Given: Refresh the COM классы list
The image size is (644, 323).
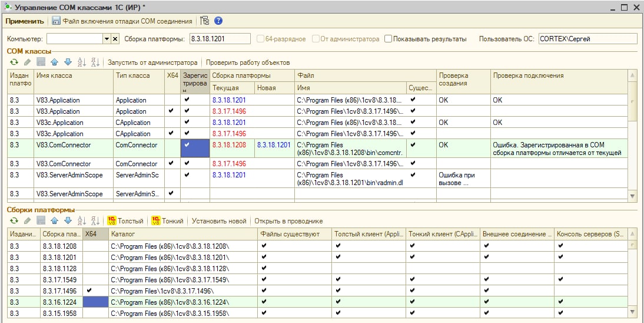Looking at the screenshot, I should click(14, 62).
